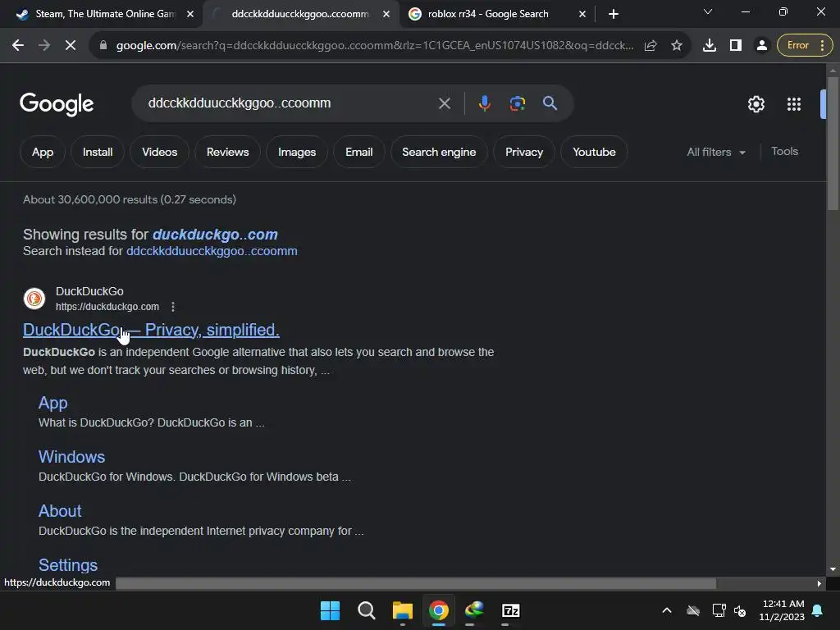Screen dimensions: 840x630
Task: Open search Tools
Action: pyautogui.click(x=784, y=152)
